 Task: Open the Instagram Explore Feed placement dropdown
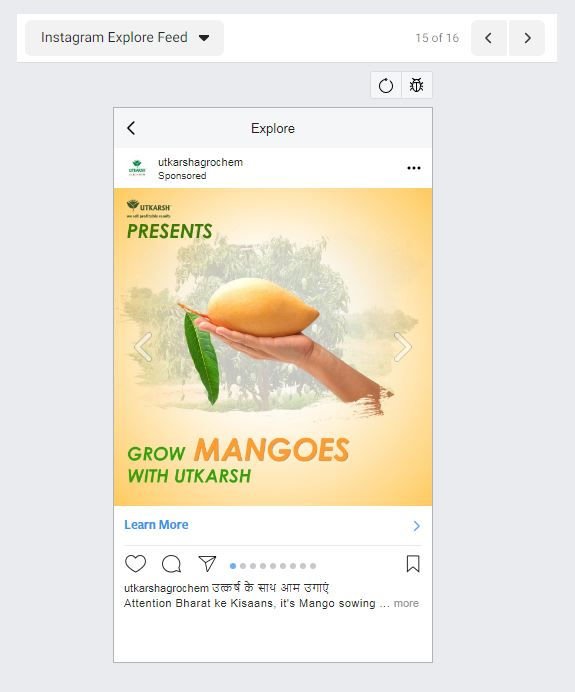(x=124, y=38)
